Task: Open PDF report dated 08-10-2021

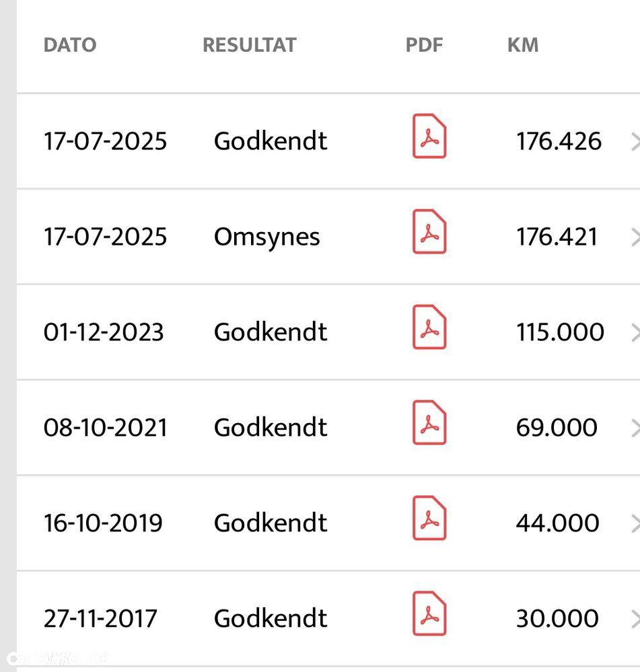Action: [429, 423]
